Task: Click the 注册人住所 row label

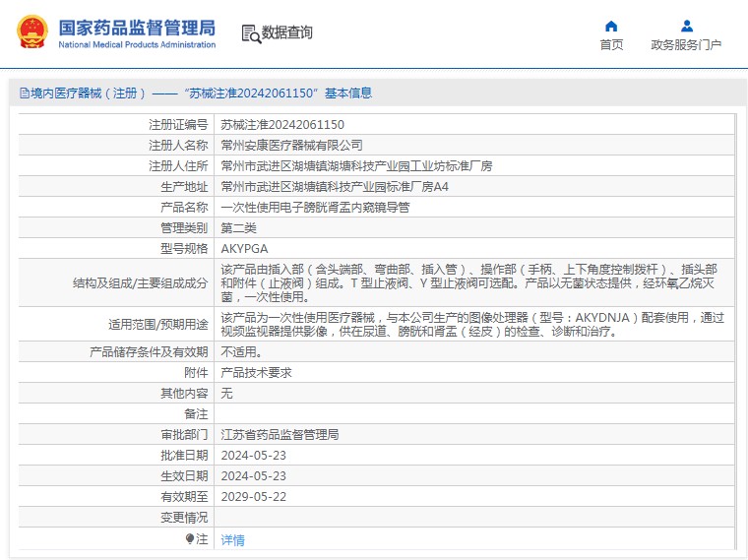Action: 178,166
